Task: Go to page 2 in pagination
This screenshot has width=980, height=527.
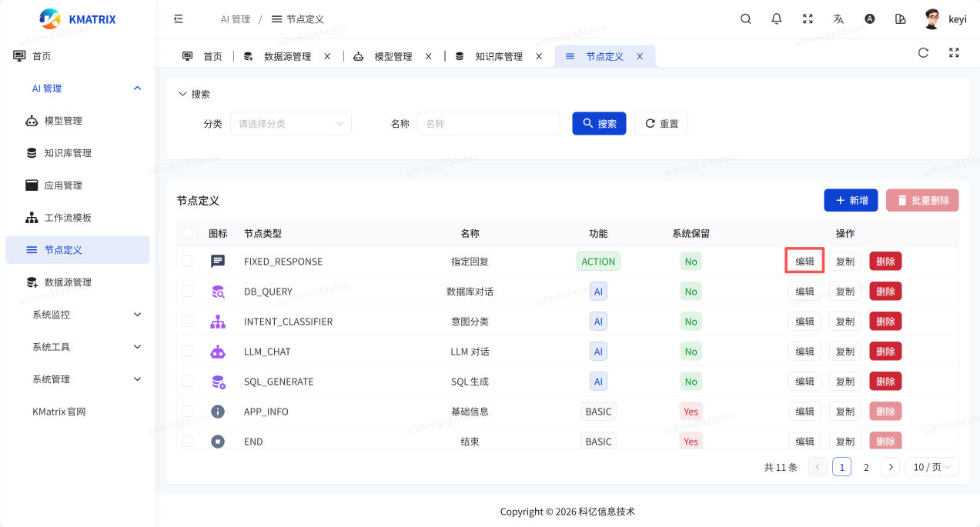Action: point(866,467)
